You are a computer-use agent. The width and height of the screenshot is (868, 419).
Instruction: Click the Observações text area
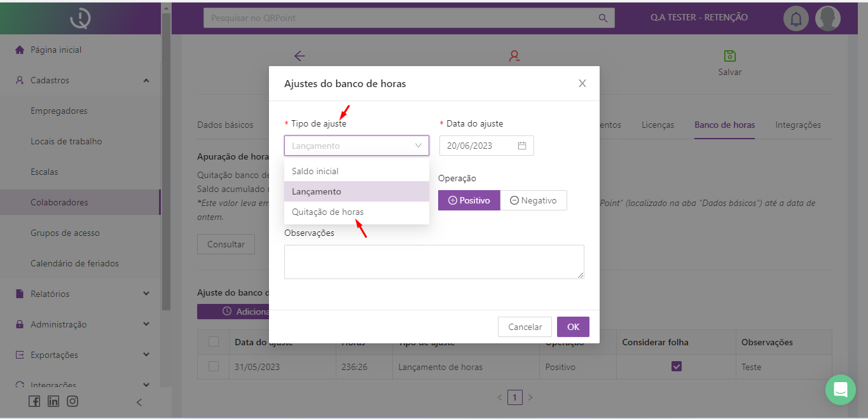(434, 261)
